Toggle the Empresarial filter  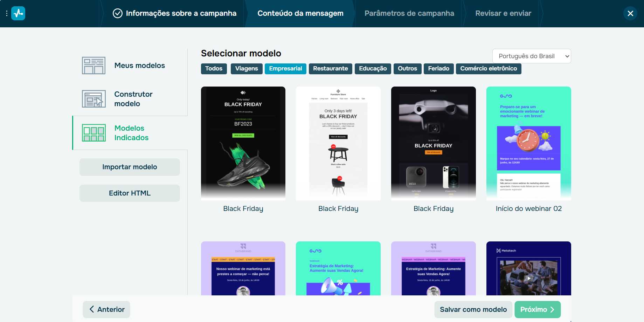click(285, 69)
